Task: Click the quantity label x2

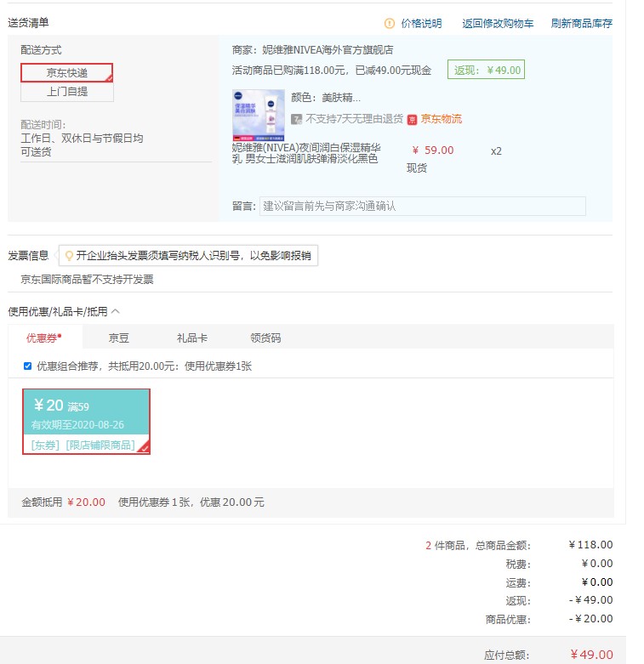Action: [x=496, y=151]
